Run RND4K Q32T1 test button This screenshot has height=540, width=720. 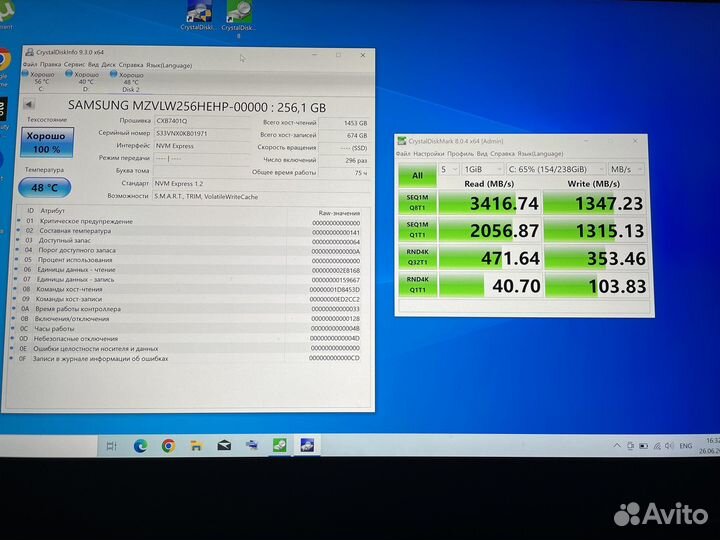point(417,257)
